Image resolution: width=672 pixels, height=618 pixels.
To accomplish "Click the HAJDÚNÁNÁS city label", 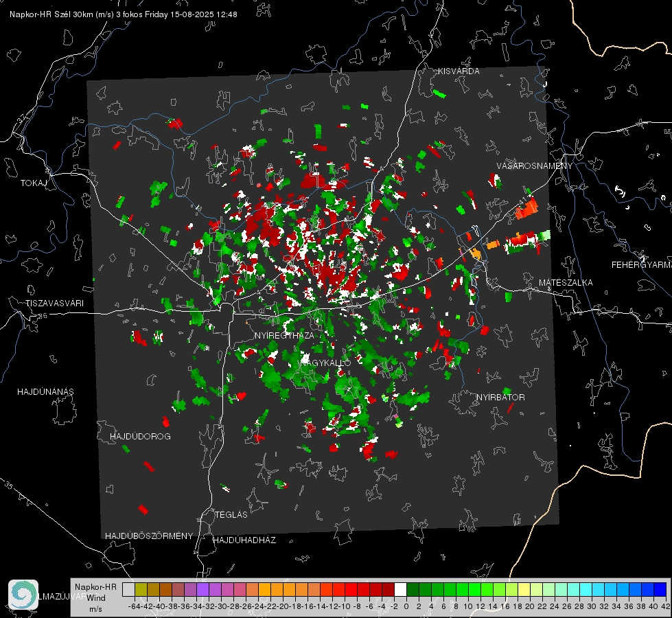I will pos(45,392).
